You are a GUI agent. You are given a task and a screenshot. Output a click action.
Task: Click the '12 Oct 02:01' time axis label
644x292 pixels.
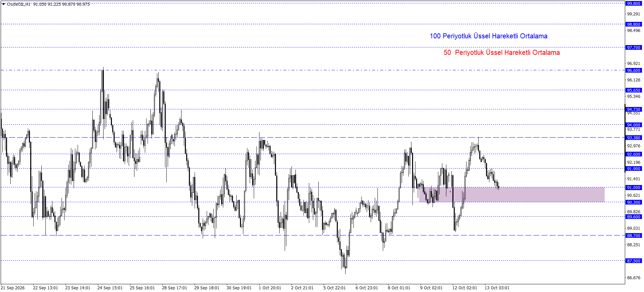(465, 288)
